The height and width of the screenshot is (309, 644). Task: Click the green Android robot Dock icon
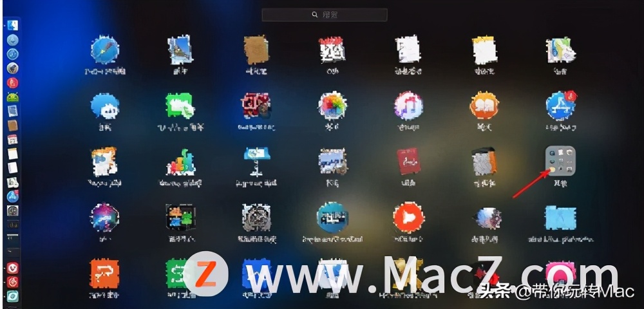click(13, 97)
